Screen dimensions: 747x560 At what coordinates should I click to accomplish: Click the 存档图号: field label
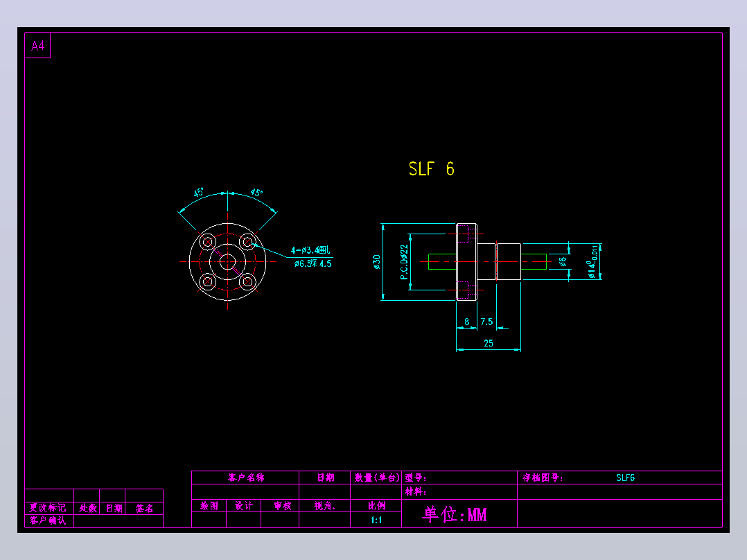pos(543,478)
